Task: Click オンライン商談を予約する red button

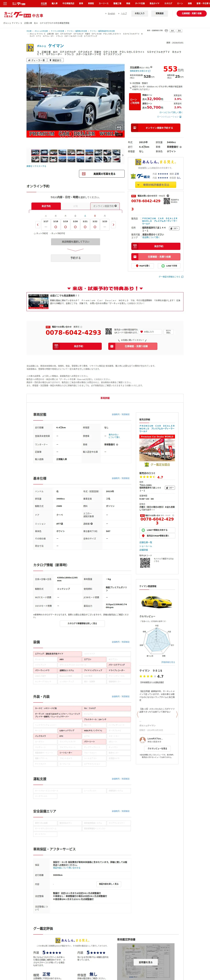Action: click(x=156, y=128)
